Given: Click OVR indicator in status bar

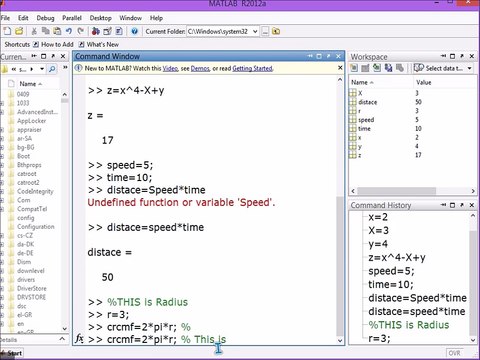Looking at the screenshot, I should pos(455,353).
